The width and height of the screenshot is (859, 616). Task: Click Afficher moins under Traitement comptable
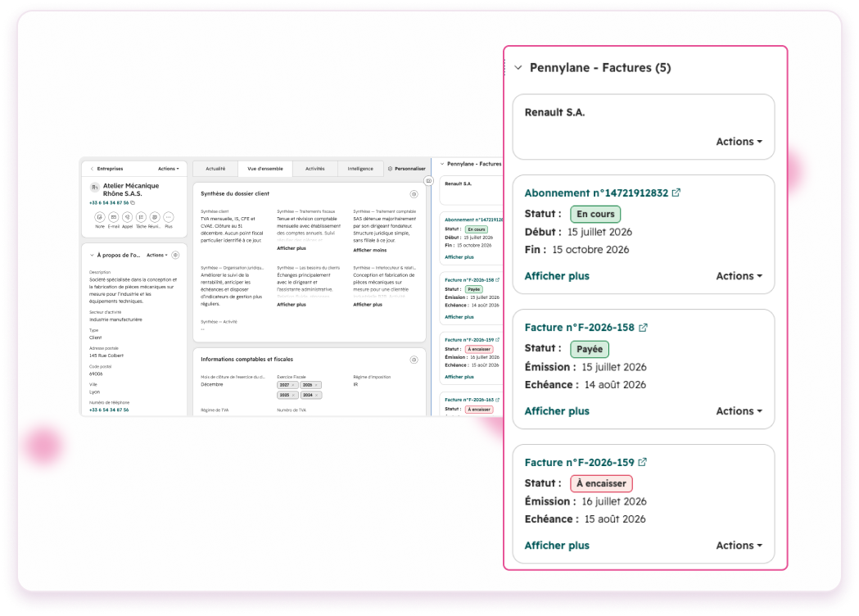coord(370,250)
